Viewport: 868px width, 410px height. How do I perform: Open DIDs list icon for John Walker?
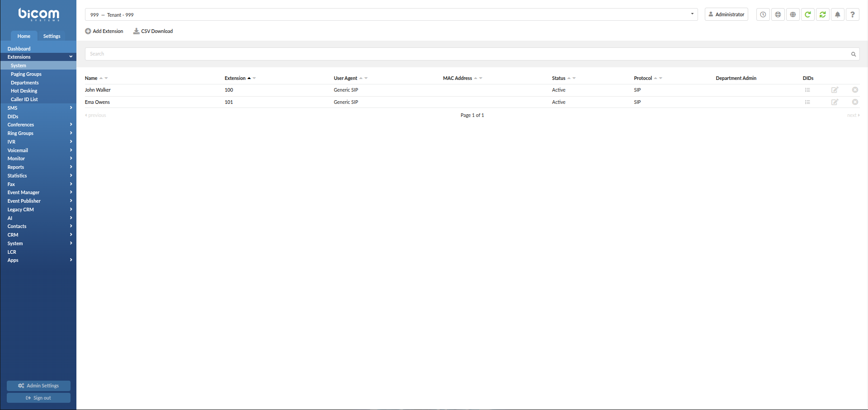[x=807, y=90]
